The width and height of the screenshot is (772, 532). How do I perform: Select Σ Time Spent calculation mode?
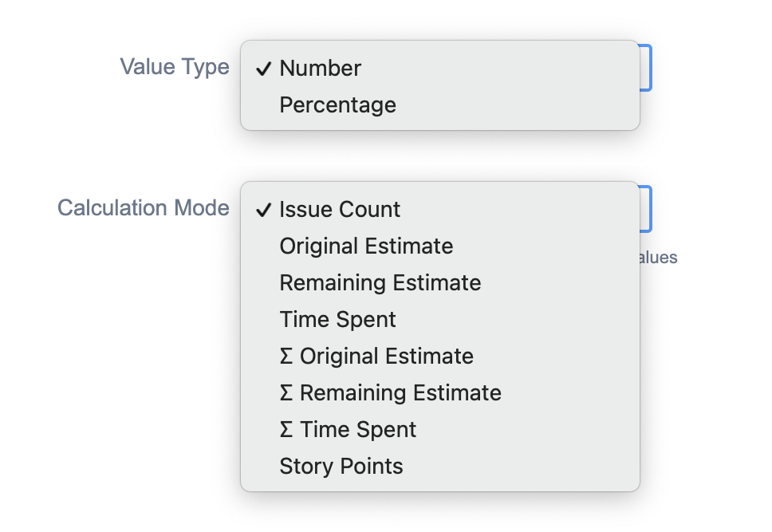[348, 429]
